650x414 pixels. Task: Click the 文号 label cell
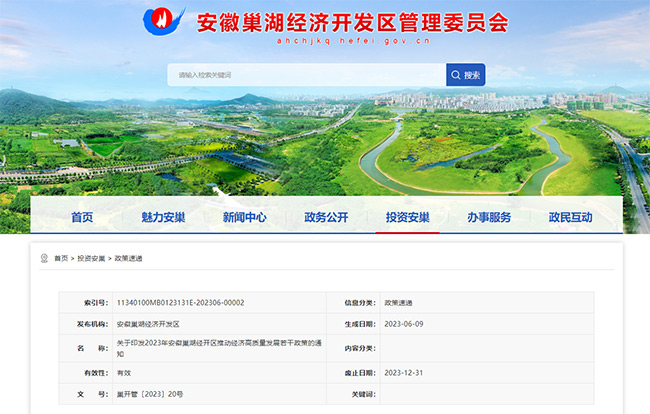86,394
